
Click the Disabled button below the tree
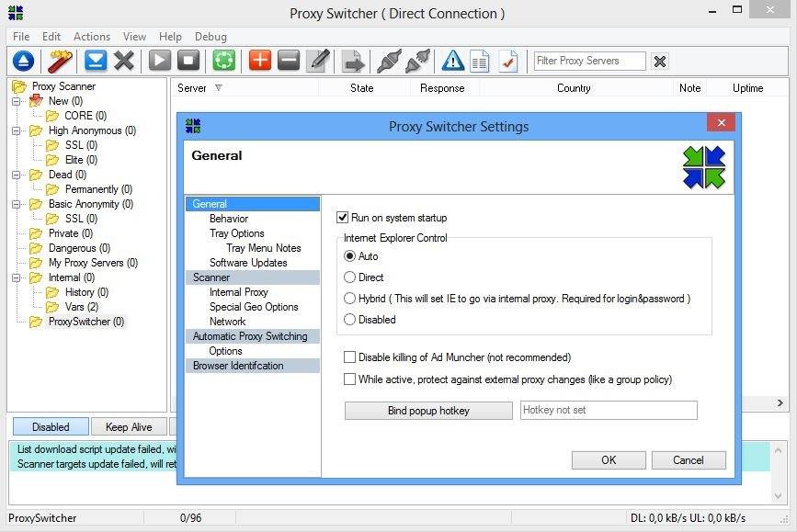51,427
